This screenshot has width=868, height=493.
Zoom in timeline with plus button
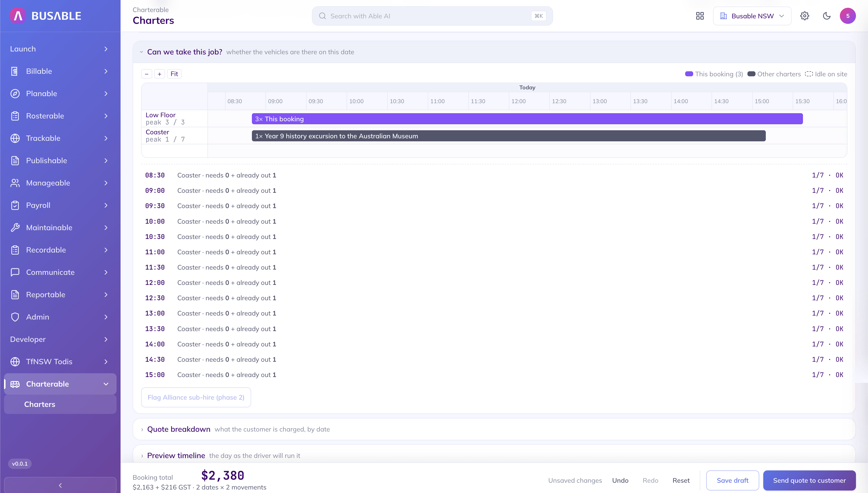tap(159, 74)
